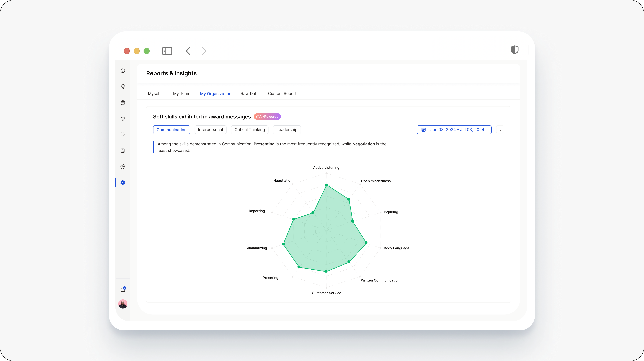The height and width of the screenshot is (361, 644).
Task: Select the Critical Thinking skill filter
Action: 249,130
